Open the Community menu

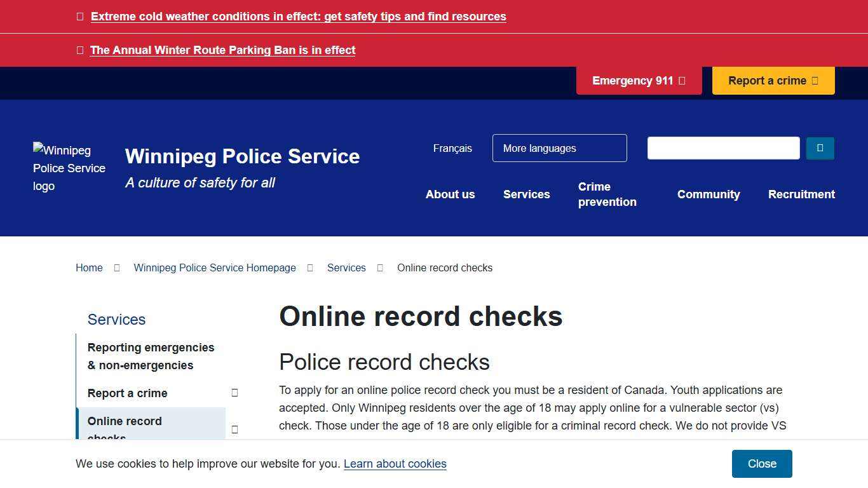(709, 194)
